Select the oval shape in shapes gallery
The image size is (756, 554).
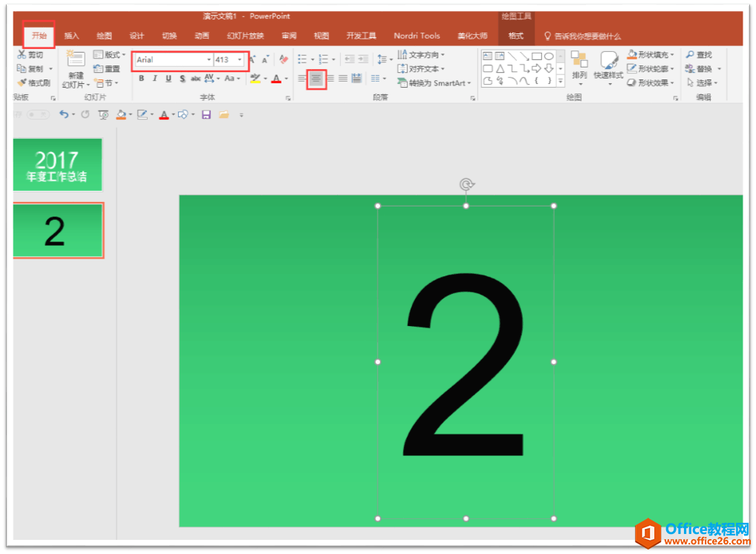(549, 56)
